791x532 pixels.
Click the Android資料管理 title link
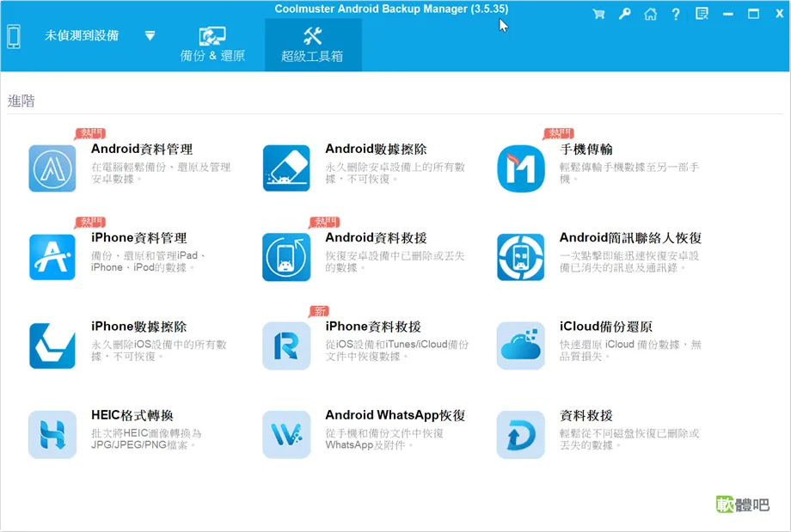tap(142, 150)
